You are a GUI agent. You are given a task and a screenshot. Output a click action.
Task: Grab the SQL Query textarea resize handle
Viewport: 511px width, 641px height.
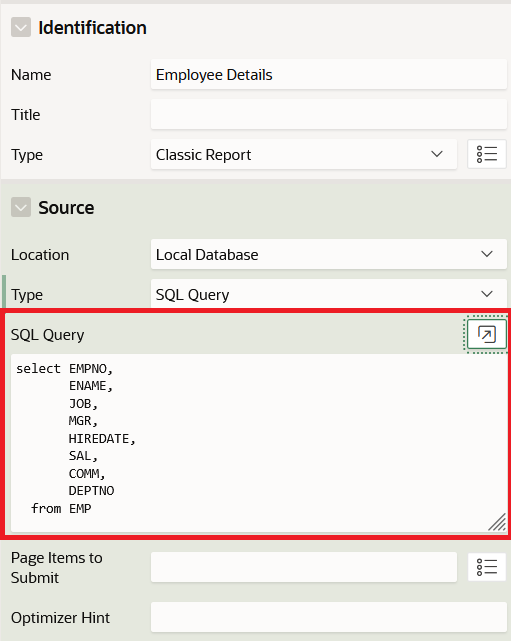point(497,522)
